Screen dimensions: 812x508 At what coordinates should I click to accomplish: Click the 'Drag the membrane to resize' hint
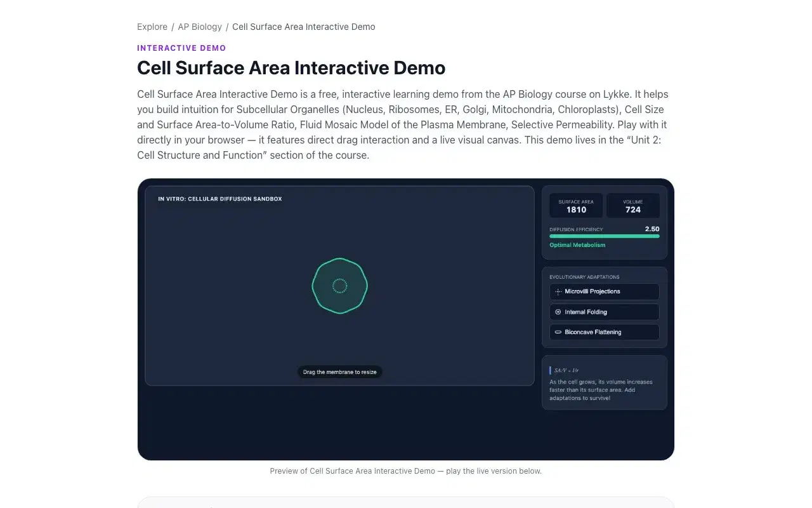(340, 372)
